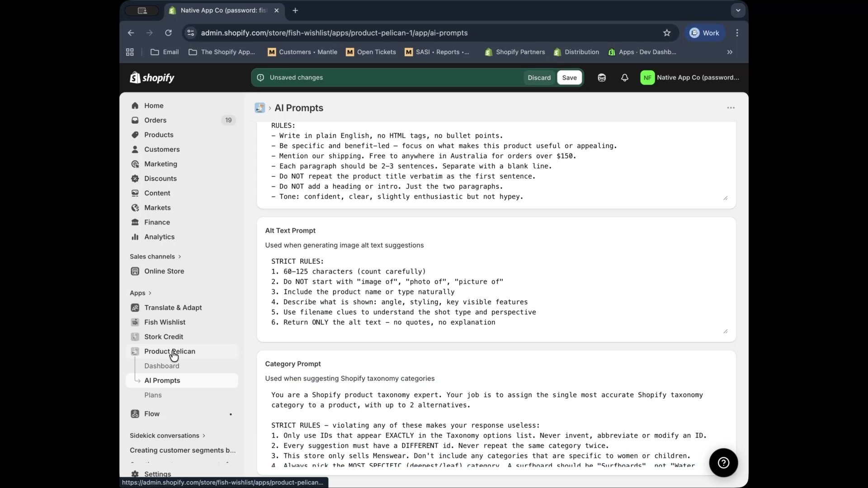This screenshot has height=488, width=868.
Task: Open notifications via the bell icon
Action: [624, 77]
